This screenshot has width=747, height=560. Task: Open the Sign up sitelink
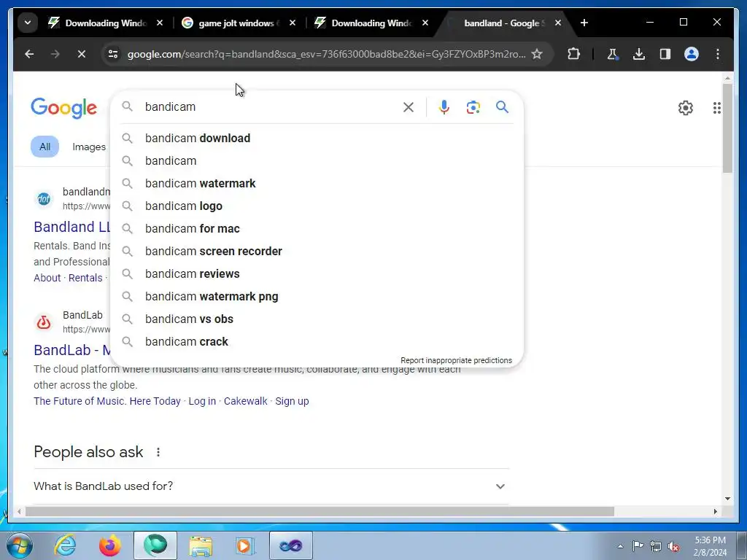click(292, 402)
